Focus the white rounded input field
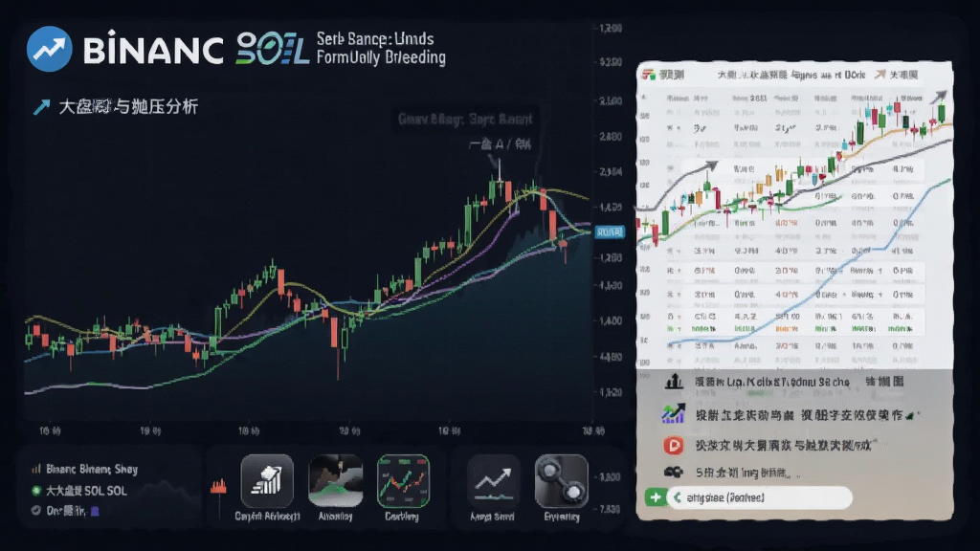This screenshot has height=551, width=980. tap(759, 497)
